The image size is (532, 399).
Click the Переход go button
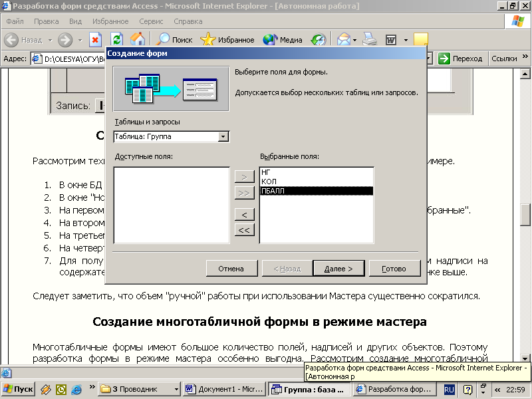pos(461,59)
